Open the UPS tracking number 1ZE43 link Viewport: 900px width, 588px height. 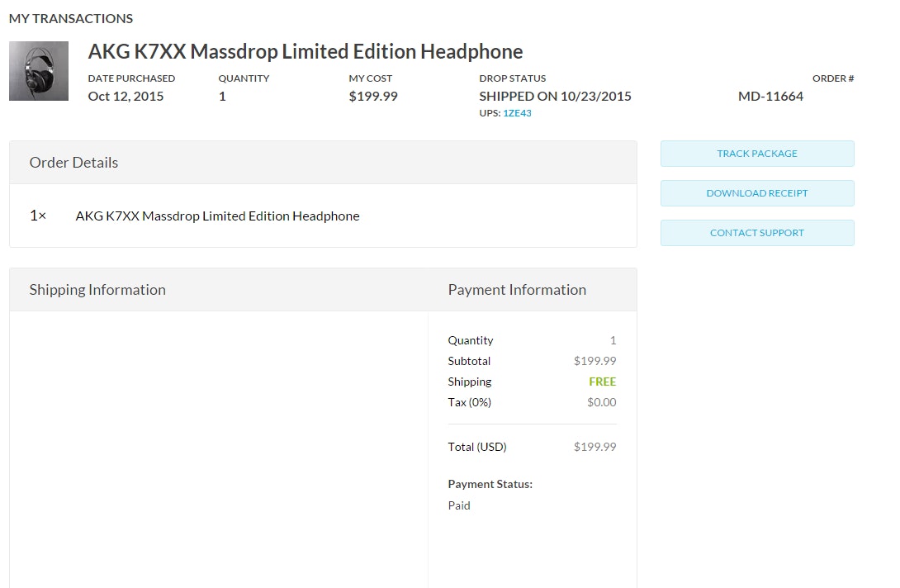point(517,113)
